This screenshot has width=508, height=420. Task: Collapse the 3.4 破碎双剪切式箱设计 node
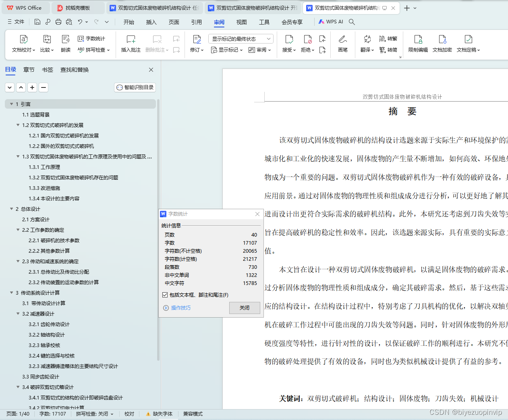click(x=18, y=387)
